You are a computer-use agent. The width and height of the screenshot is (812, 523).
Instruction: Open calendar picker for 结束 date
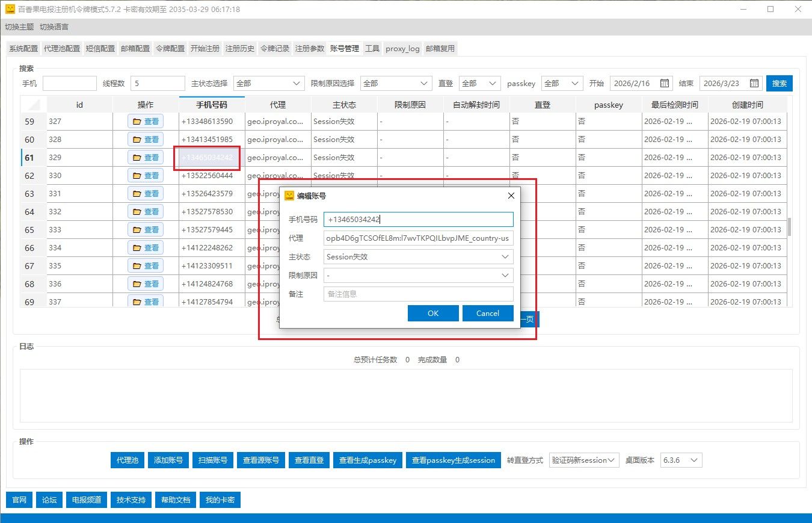coord(754,84)
